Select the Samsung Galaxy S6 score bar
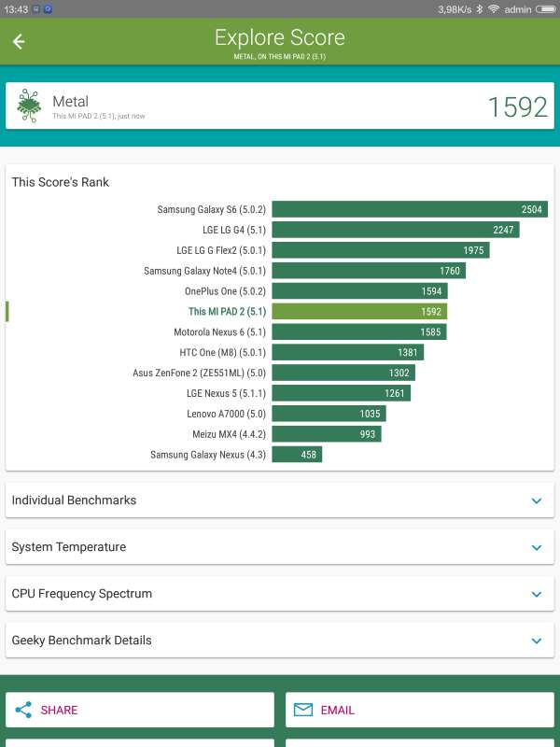The height and width of the screenshot is (747, 560). point(409,210)
